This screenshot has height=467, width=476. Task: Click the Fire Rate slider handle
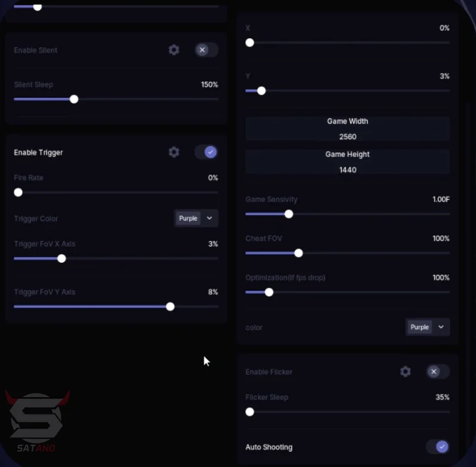coord(18,192)
